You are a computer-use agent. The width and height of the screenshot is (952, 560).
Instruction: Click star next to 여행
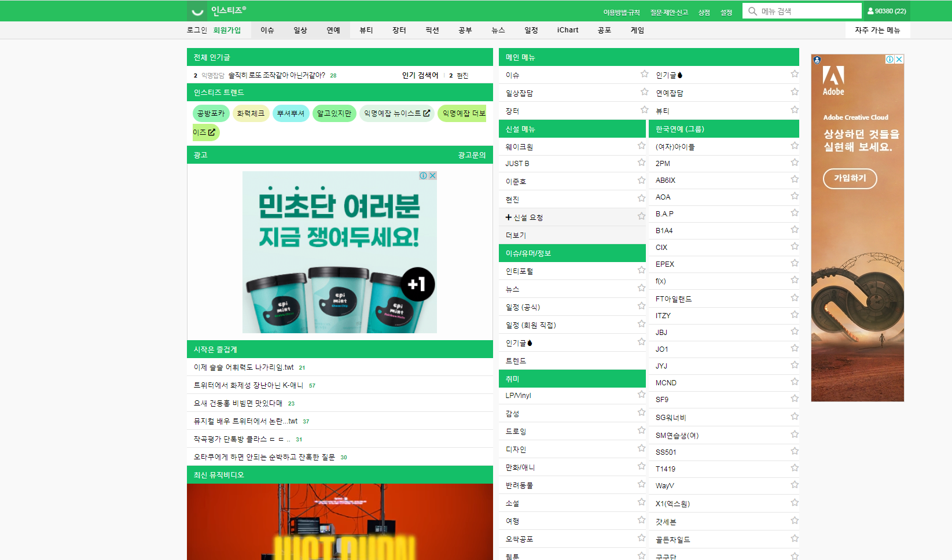(x=641, y=520)
